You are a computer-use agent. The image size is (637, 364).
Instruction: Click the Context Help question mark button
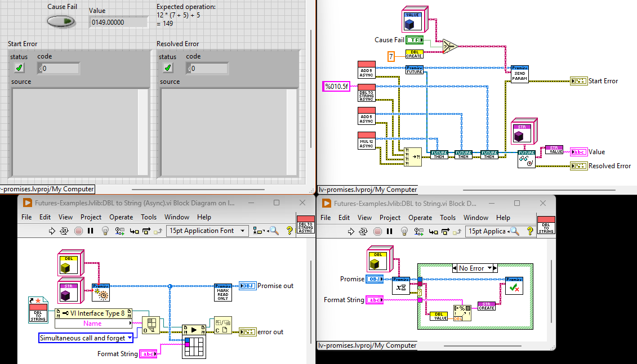click(289, 231)
